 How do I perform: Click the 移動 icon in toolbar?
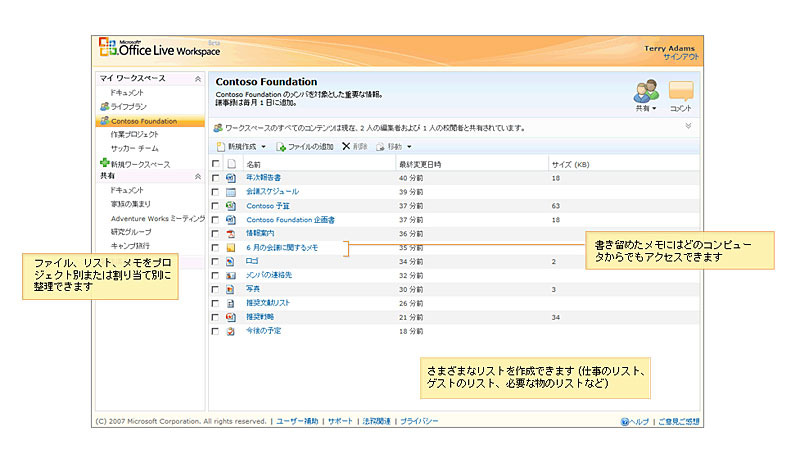coord(380,147)
